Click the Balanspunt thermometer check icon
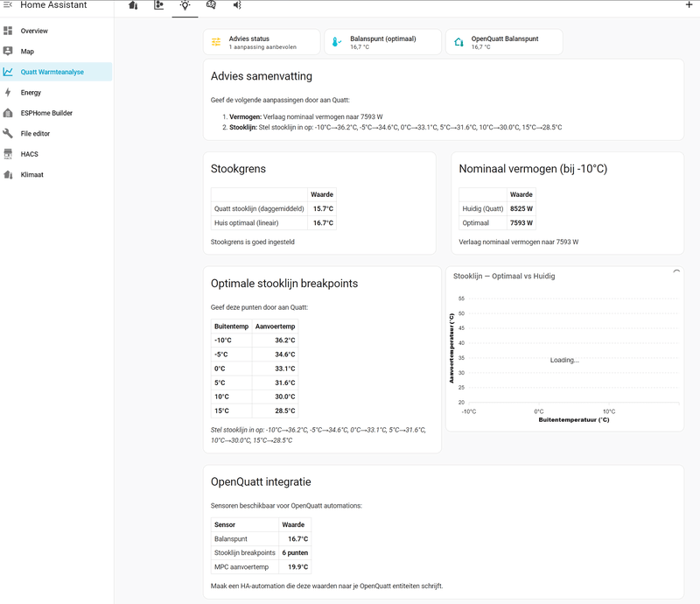 [x=337, y=42]
